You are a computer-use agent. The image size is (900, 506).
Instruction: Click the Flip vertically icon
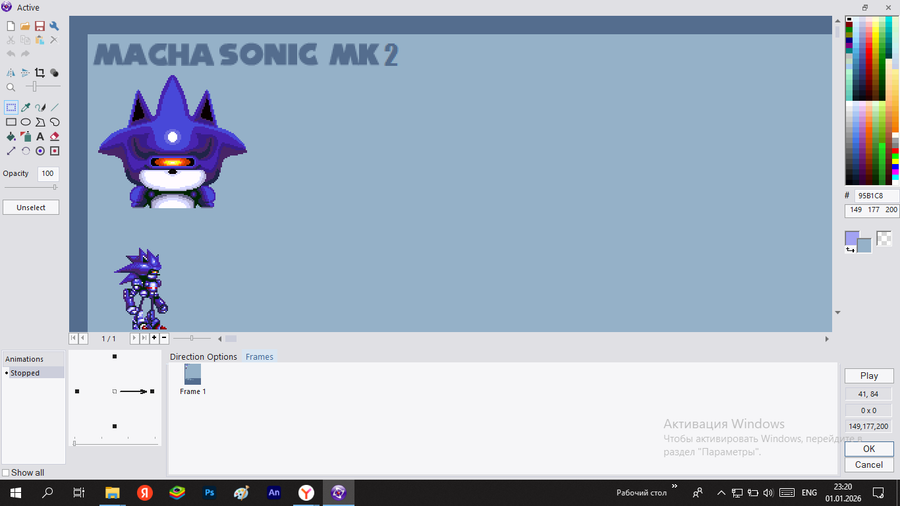pyautogui.click(x=25, y=73)
